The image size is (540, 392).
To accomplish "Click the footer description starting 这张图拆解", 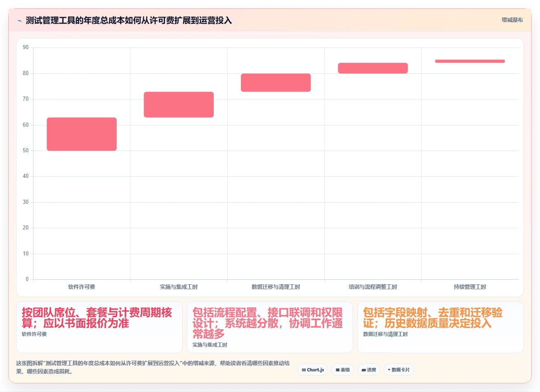I will click(153, 367).
